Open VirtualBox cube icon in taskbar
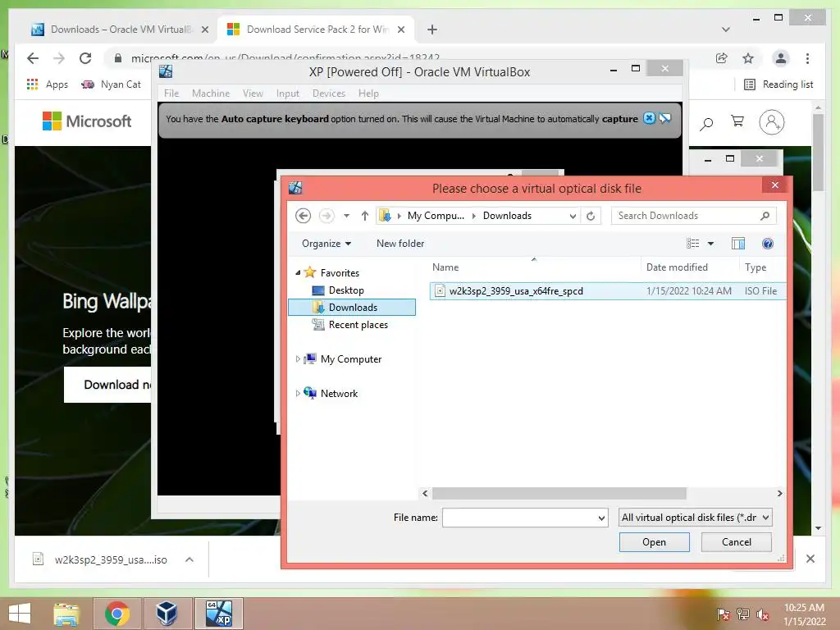 (x=167, y=614)
